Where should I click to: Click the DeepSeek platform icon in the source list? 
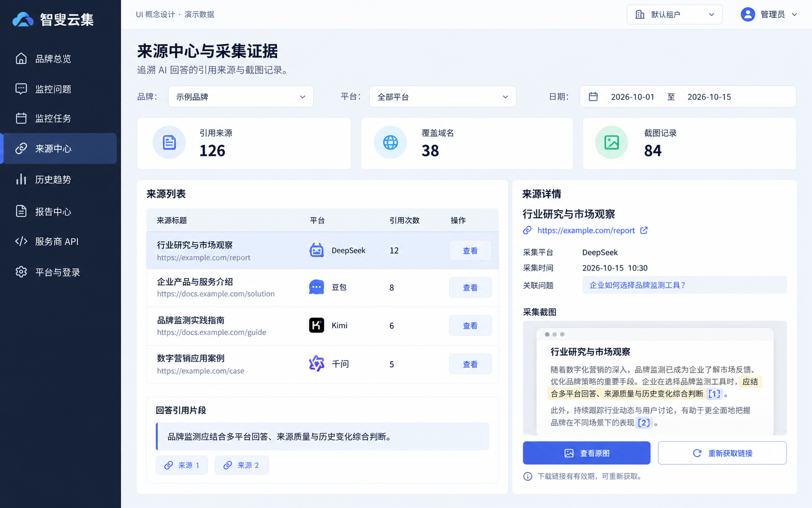click(316, 250)
